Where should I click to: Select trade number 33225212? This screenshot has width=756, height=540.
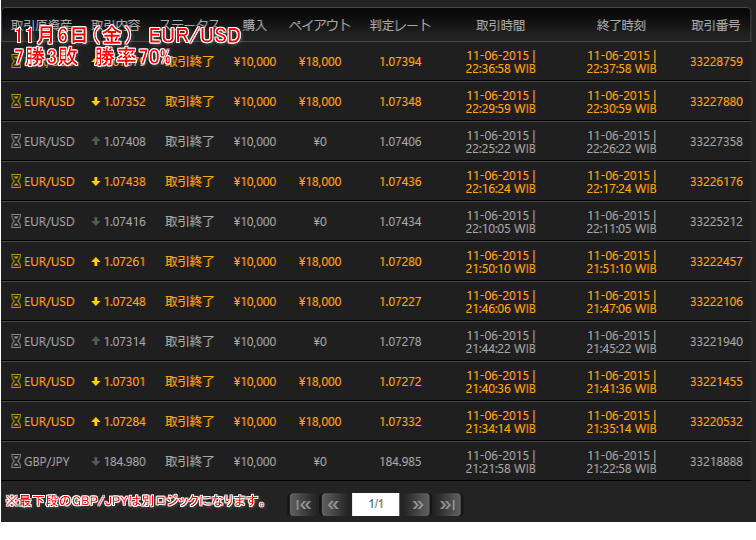click(716, 222)
